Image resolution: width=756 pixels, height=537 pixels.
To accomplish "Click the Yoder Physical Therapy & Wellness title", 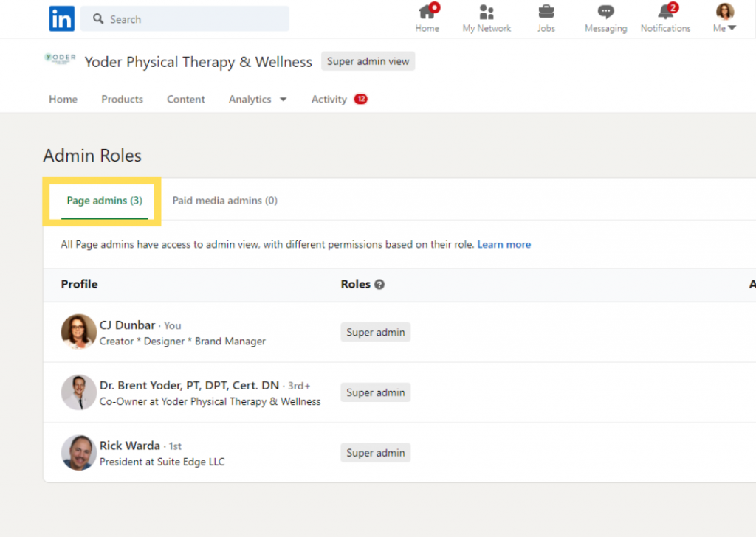I will [x=198, y=62].
